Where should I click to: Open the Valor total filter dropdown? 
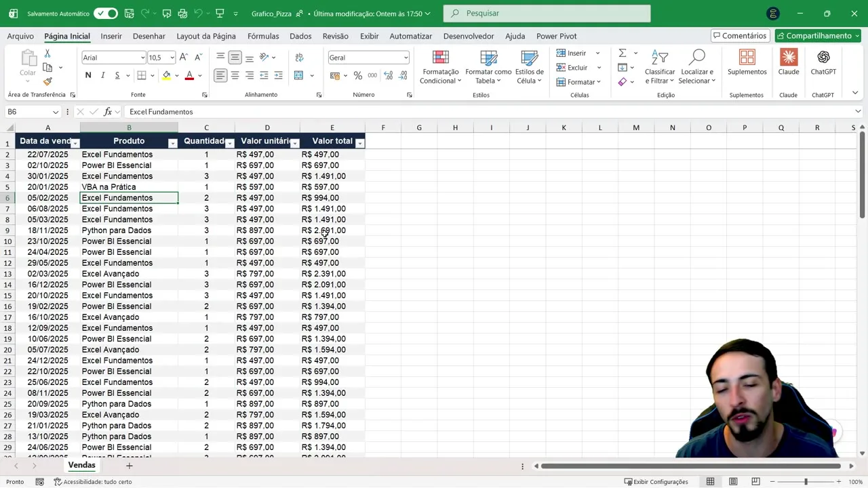[359, 143]
